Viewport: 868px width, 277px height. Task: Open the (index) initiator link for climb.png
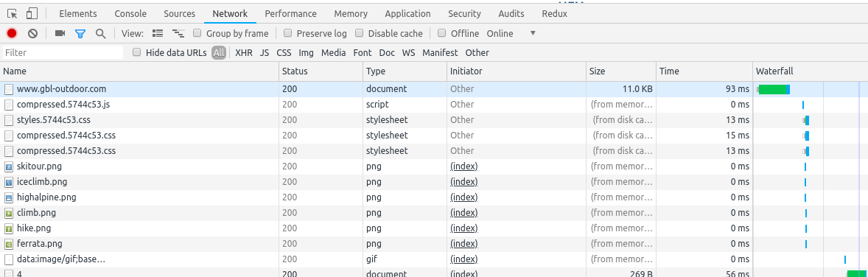tap(464, 213)
